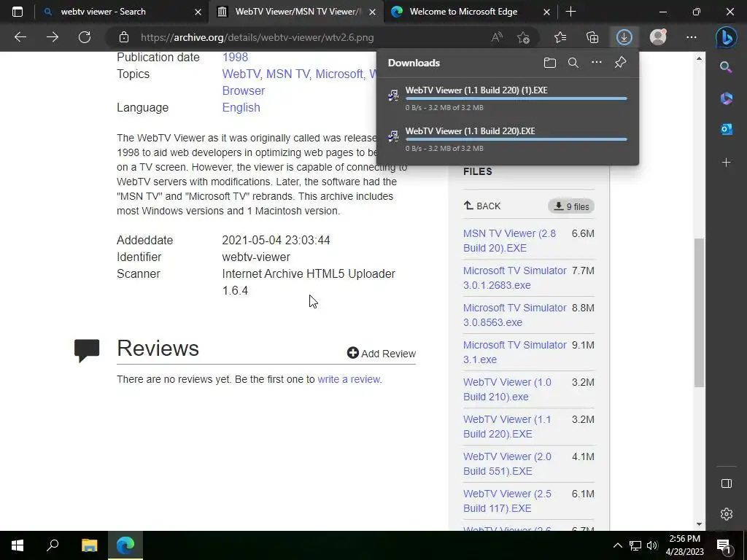Open sidebar Search icon
Image resolution: width=747 pixels, height=560 pixels.
click(x=726, y=67)
